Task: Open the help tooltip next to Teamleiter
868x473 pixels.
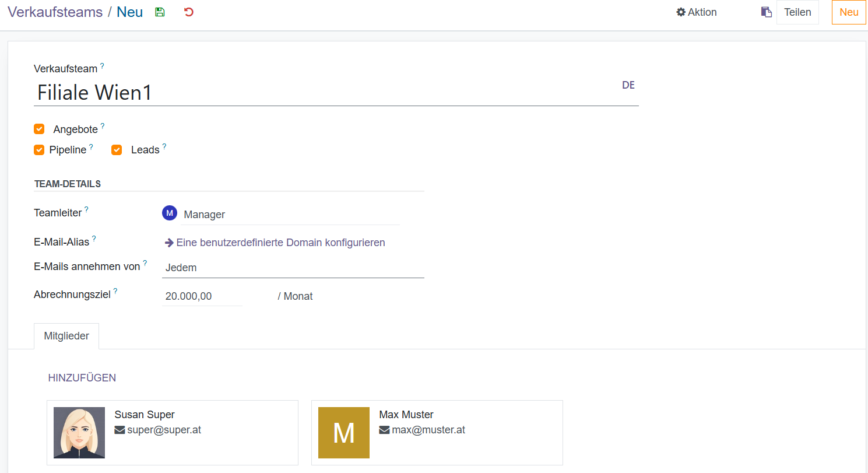Action: pos(87,209)
